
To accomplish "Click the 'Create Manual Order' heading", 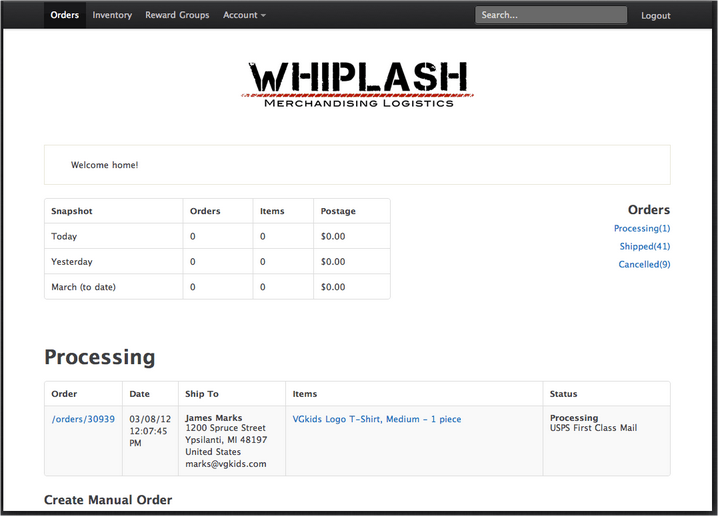I will (x=108, y=500).
